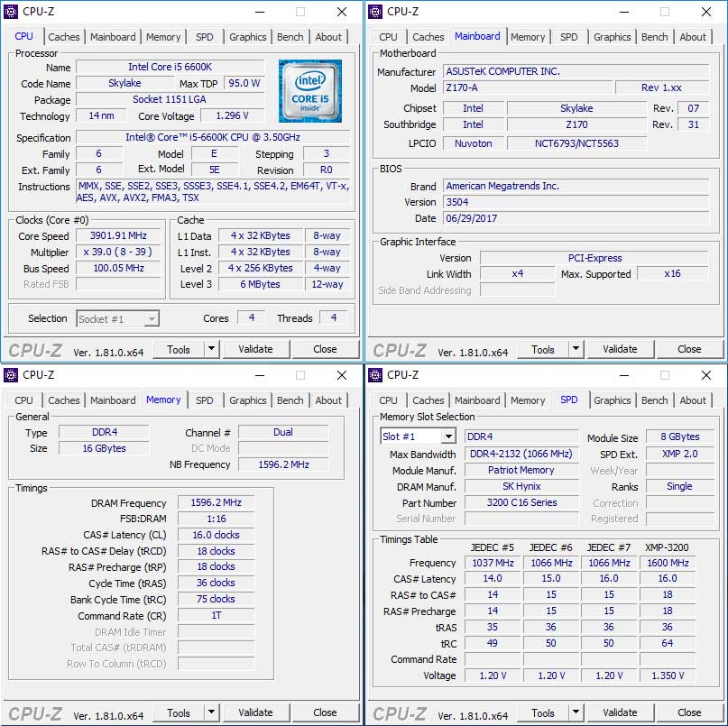
Task: Open SPD tab in Memory window
Action: (204, 400)
